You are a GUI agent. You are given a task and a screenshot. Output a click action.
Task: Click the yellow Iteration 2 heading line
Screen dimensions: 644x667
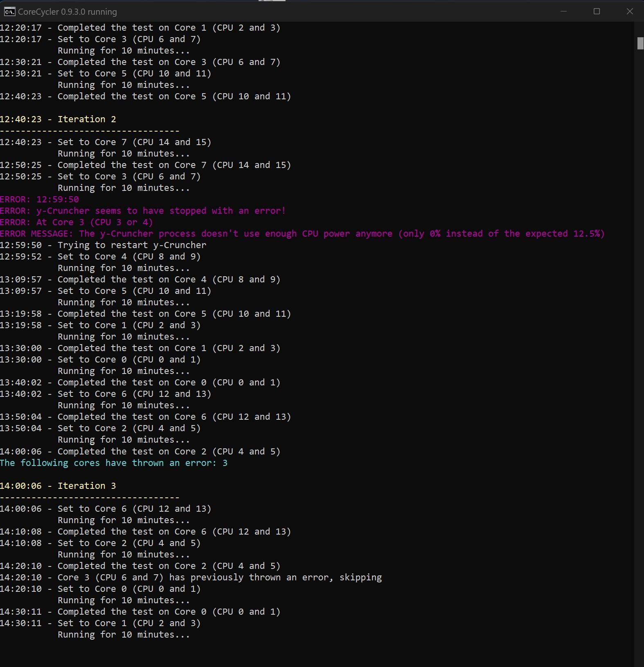[x=58, y=119]
